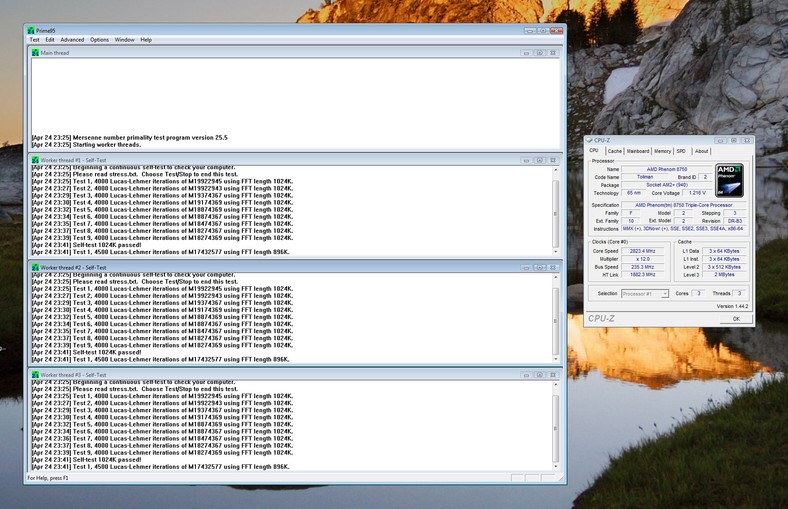Click the Worker thread #2 window icon
Viewport: 788px width, 509px height.
(36, 268)
